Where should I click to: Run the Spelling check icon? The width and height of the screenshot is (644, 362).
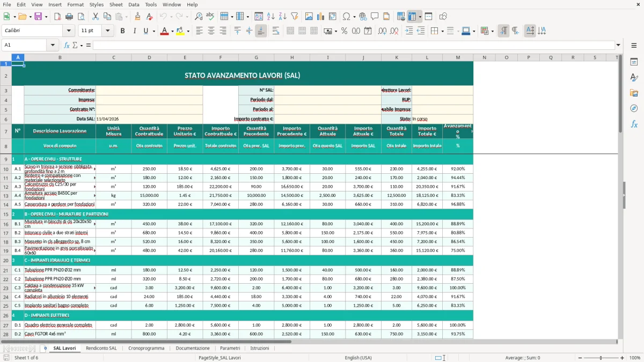[x=210, y=17]
